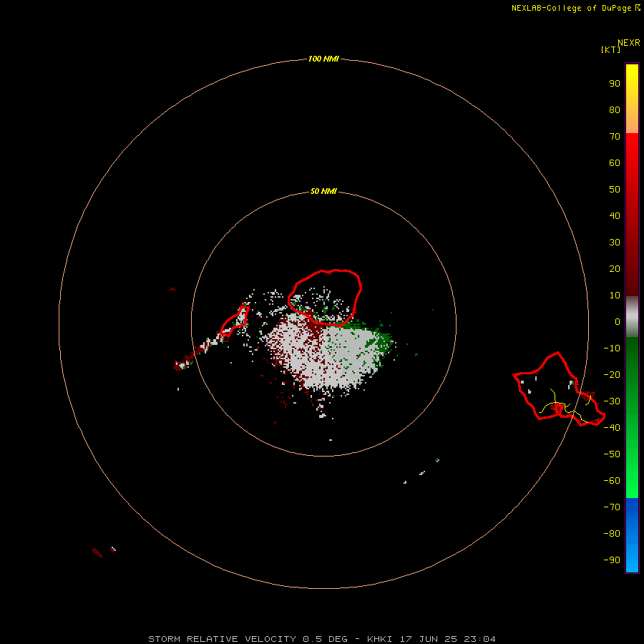Viewport: 644px width, 644px height.
Task: Click the Storm Relative Velocity caption at bottom
Action: click(321, 639)
